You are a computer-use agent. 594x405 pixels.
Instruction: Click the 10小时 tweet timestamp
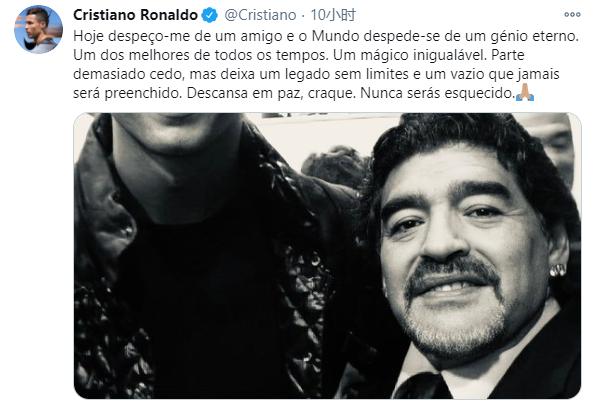click(333, 16)
